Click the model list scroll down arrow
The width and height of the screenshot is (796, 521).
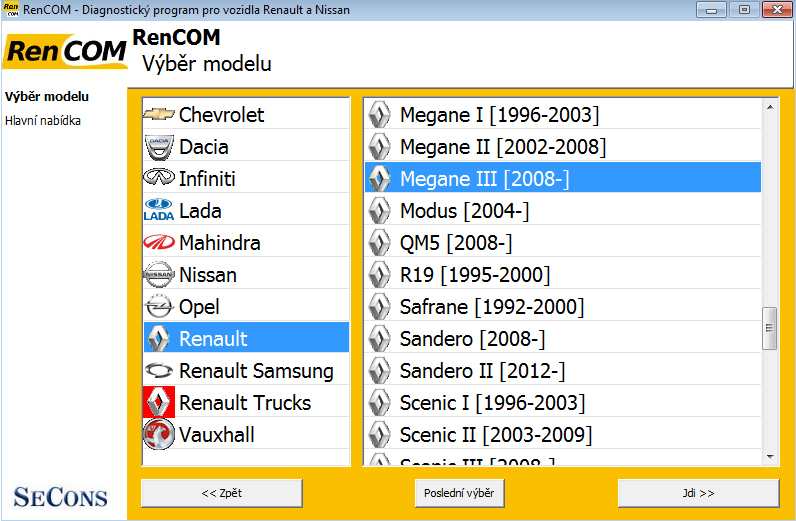click(769, 456)
